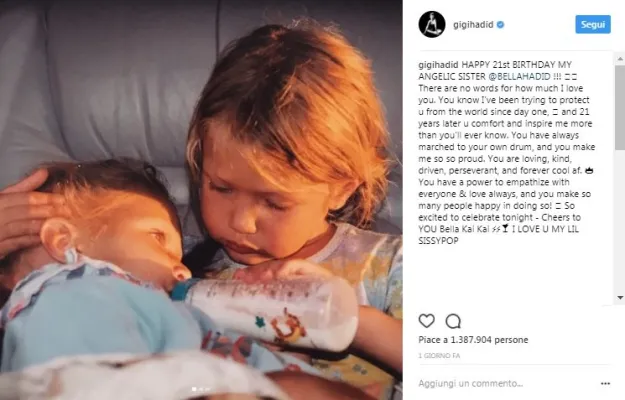Follow the account with the Segui button
Screen dimensions: 625x400
tap(593, 24)
